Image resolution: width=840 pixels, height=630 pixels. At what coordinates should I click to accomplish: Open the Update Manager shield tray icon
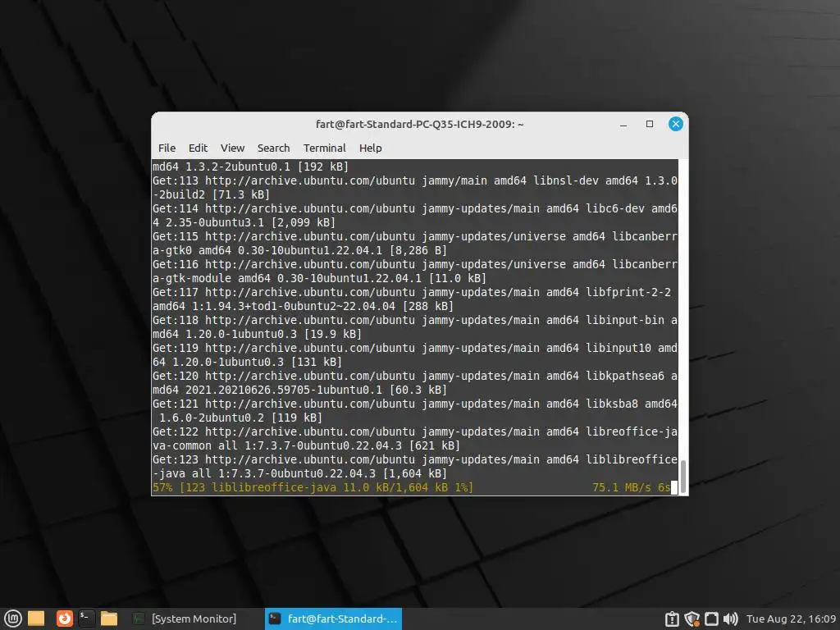coord(692,619)
